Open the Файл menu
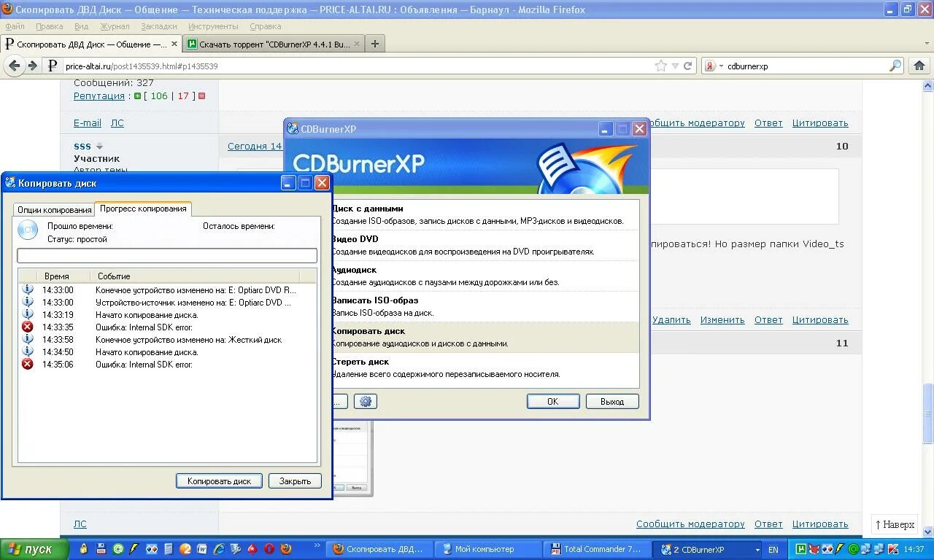The image size is (934, 560). (x=15, y=26)
